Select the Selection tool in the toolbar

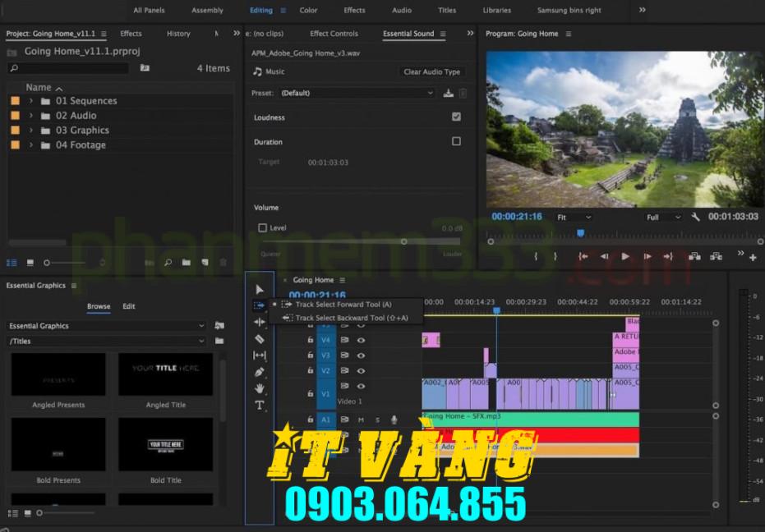tap(260, 289)
